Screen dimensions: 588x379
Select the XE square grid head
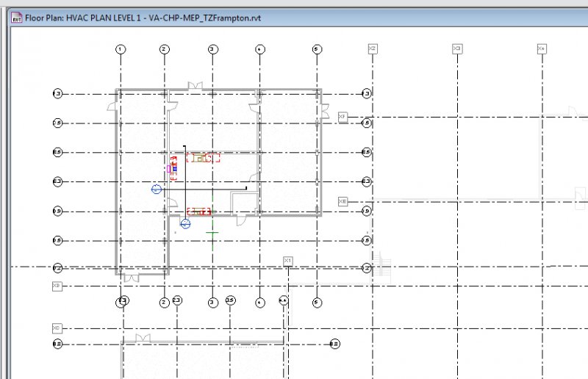pos(343,202)
